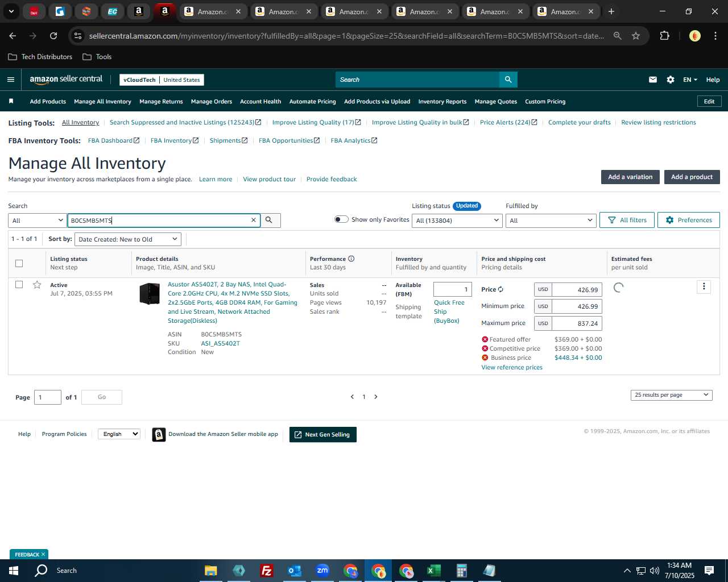Screen dimensions: 728x582
Task: Open the Performance info icon
Action: (x=351, y=259)
